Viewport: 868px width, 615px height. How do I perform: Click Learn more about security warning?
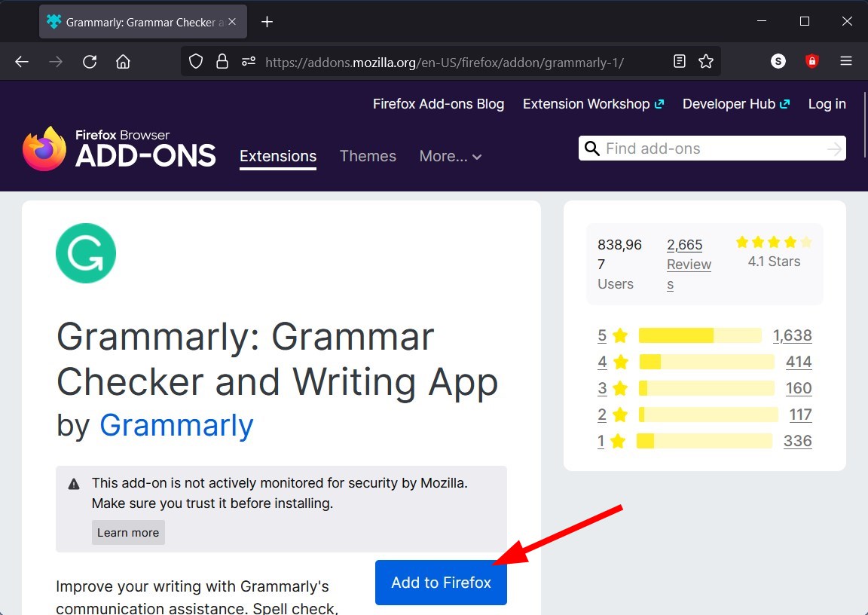[x=128, y=533]
